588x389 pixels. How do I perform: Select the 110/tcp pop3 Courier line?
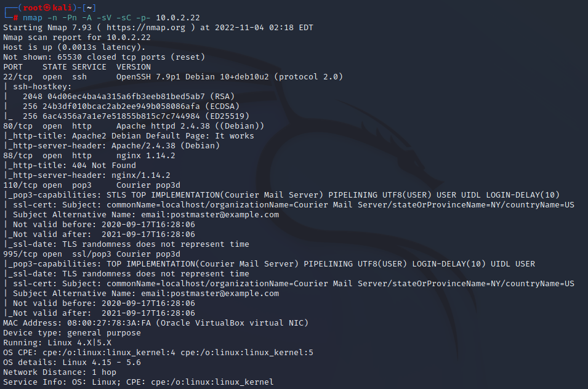(92, 185)
